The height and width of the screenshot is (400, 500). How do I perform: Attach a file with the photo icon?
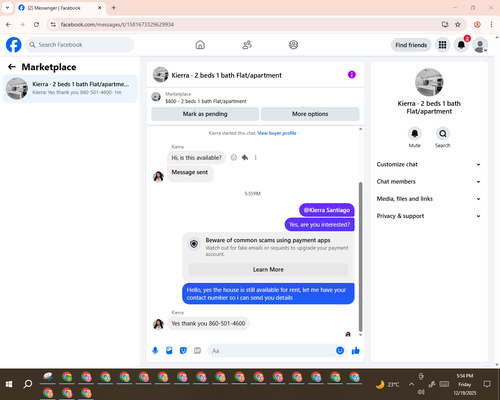pos(169,351)
